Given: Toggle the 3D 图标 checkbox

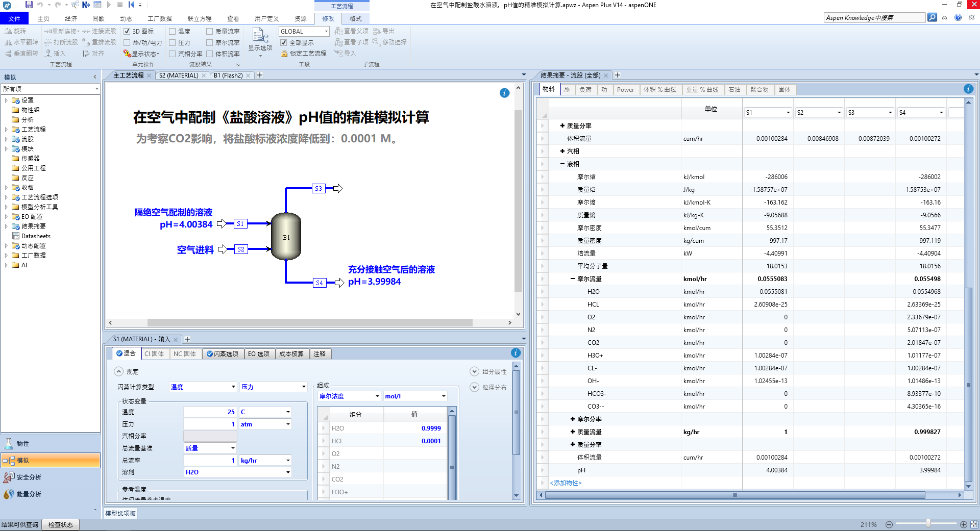Looking at the screenshot, I should (x=127, y=31).
